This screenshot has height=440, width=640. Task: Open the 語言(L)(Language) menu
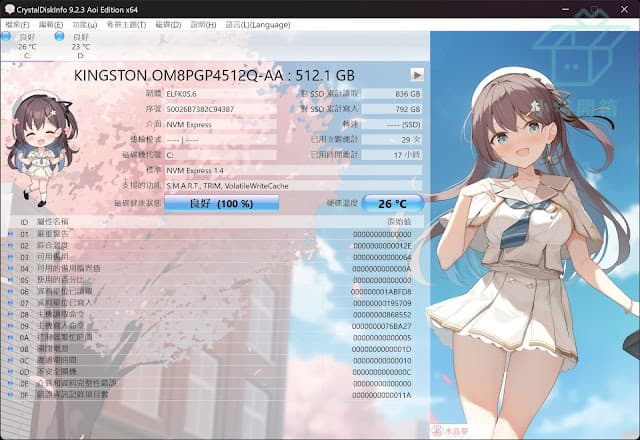(x=258, y=25)
